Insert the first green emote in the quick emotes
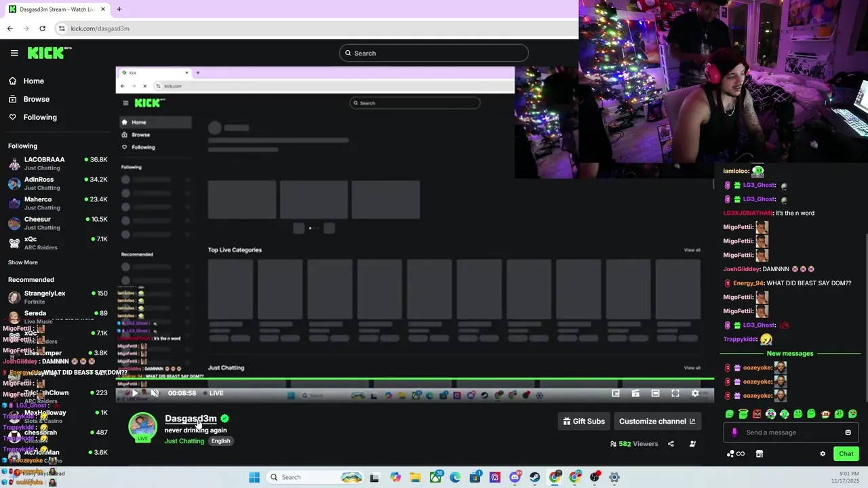 tap(730, 414)
